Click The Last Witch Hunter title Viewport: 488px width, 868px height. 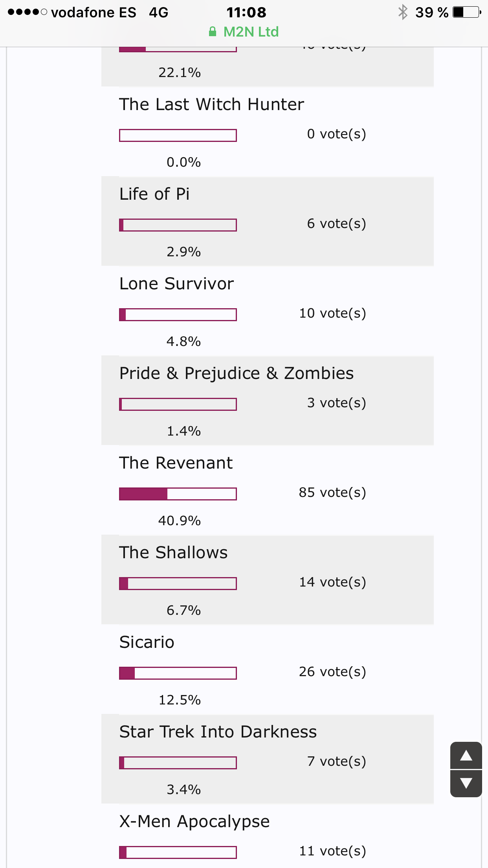point(212,105)
